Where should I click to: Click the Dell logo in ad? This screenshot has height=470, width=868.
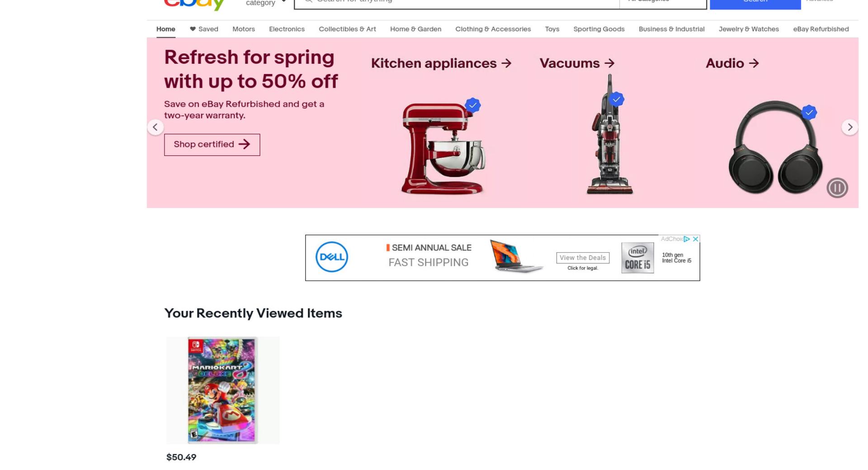[x=331, y=257]
